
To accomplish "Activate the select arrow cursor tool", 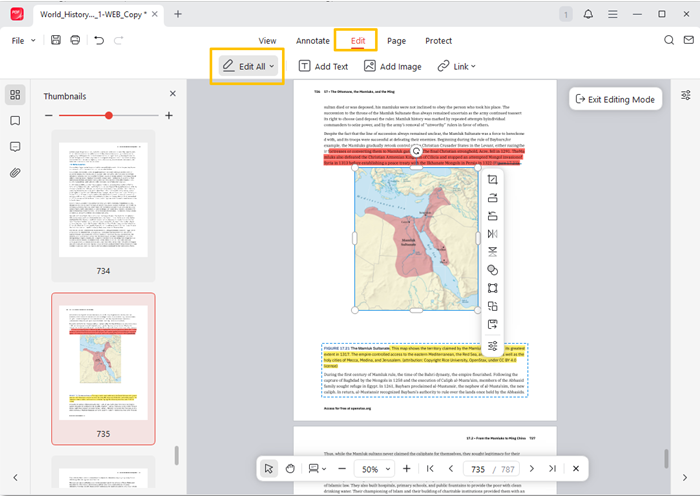I will click(x=268, y=468).
